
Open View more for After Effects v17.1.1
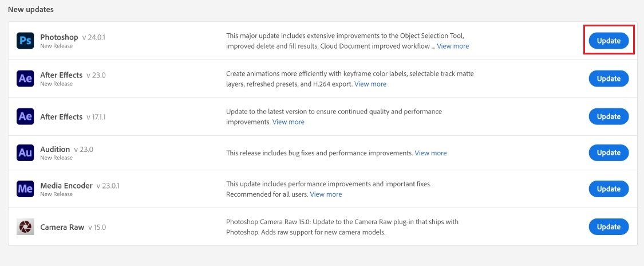pyautogui.click(x=289, y=122)
